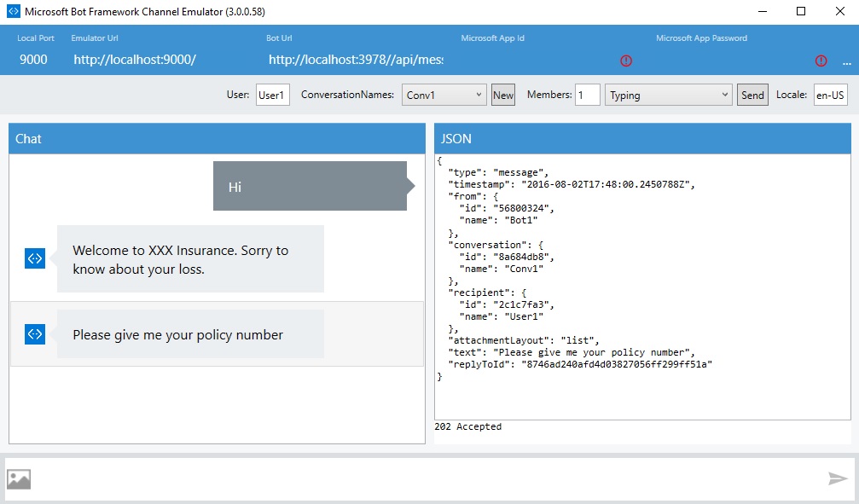Edit the Bot Url field
This screenshot has height=504, width=859.
pos(356,60)
